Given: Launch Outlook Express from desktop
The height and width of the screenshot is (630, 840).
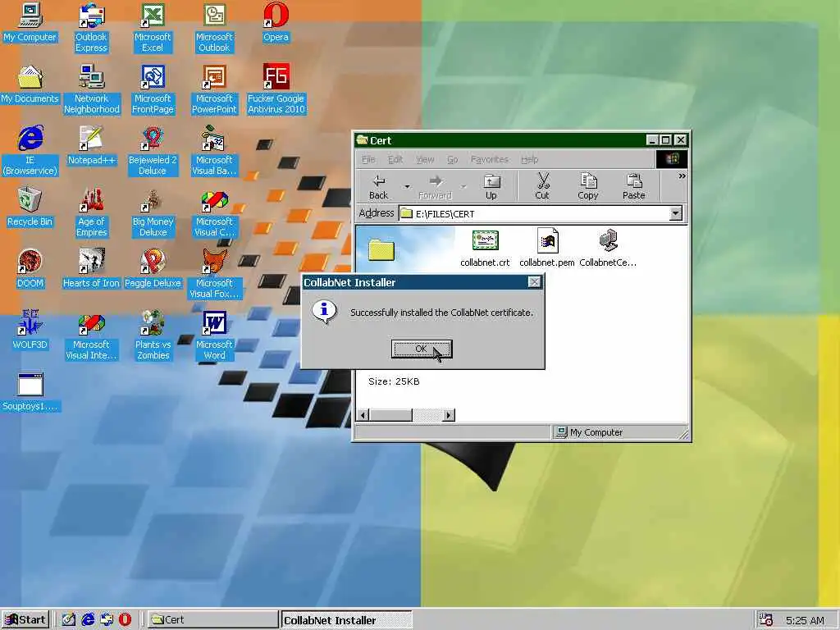Looking at the screenshot, I should tap(91, 28).
